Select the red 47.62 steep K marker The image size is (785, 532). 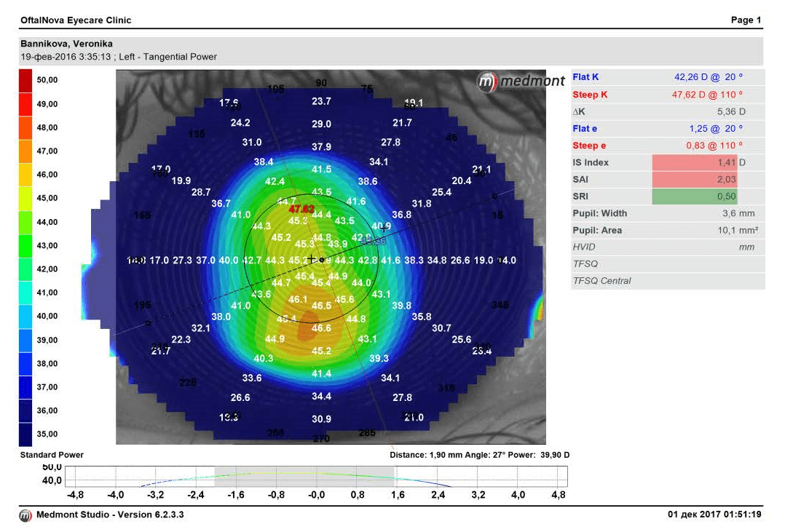[x=301, y=210]
